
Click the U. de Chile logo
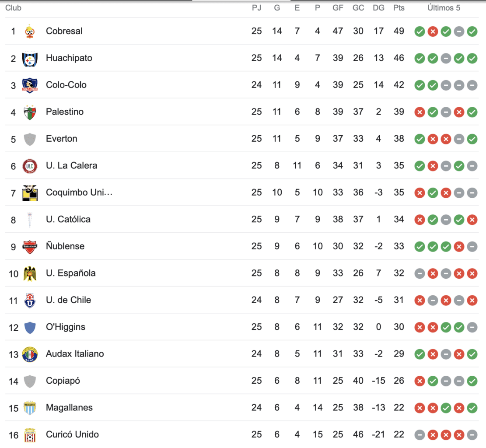point(30,300)
